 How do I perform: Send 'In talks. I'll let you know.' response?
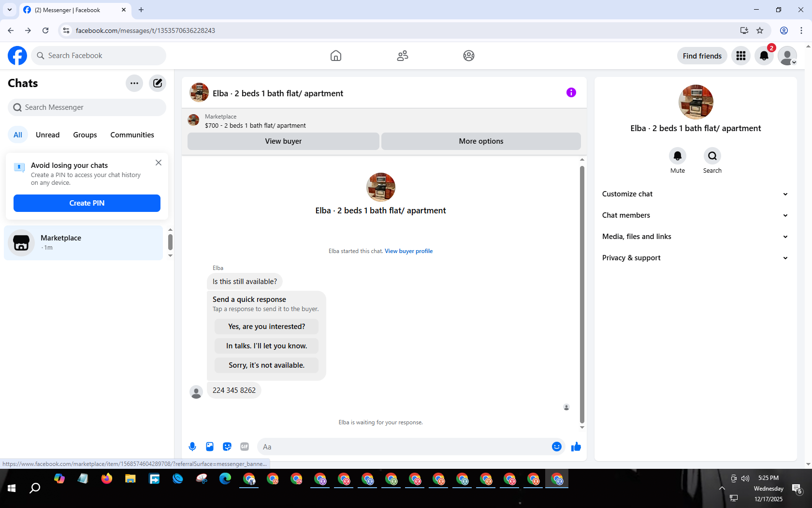coord(267,346)
